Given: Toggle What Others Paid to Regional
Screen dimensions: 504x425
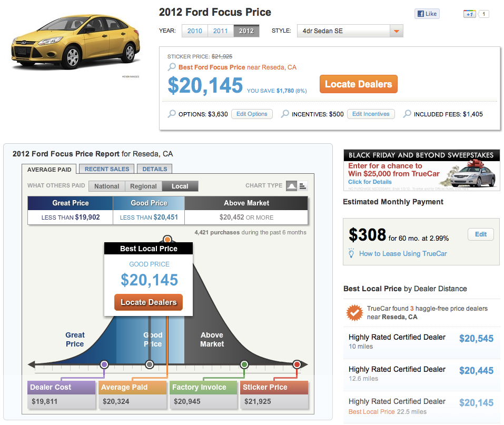Looking at the screenshot, I should coord(143,186).
